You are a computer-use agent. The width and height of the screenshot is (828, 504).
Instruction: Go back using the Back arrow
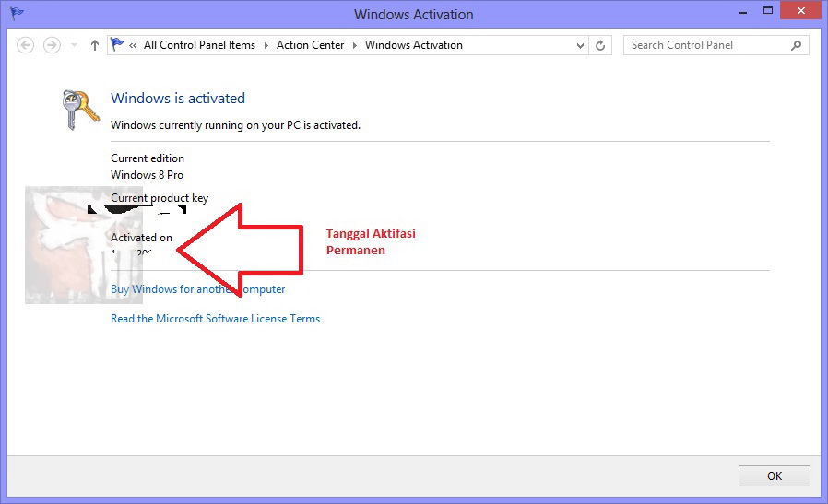[x=25, y=45]
